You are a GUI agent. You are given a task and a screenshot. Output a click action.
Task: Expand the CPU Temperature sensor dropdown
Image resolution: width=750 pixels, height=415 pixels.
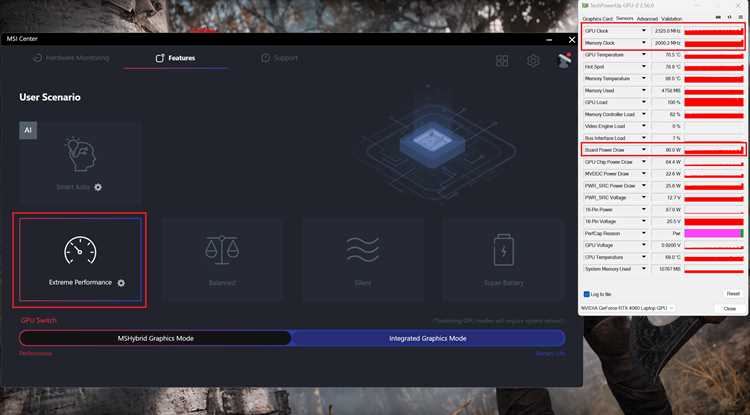click(x=644, y=257)
